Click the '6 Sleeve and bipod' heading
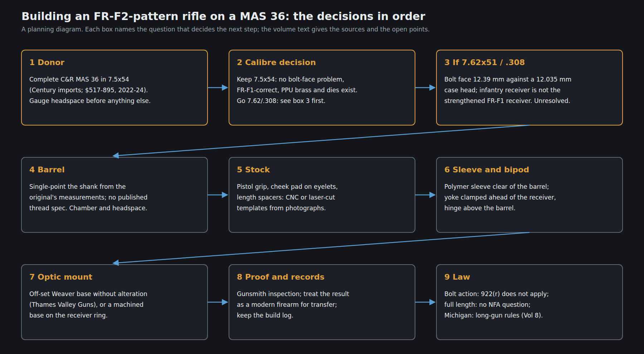The height and width of the screenshot is (354, 644). click(487, 169)
